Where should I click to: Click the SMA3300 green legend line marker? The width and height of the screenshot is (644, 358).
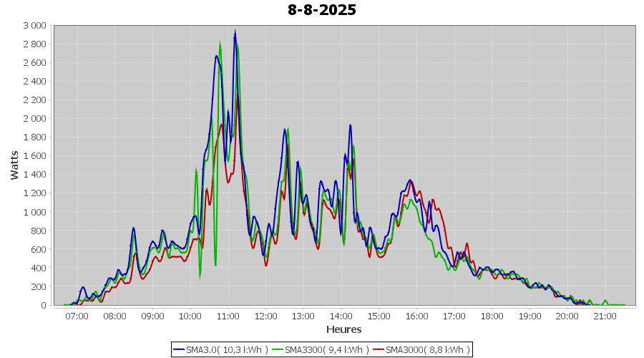tap(278, 350)
